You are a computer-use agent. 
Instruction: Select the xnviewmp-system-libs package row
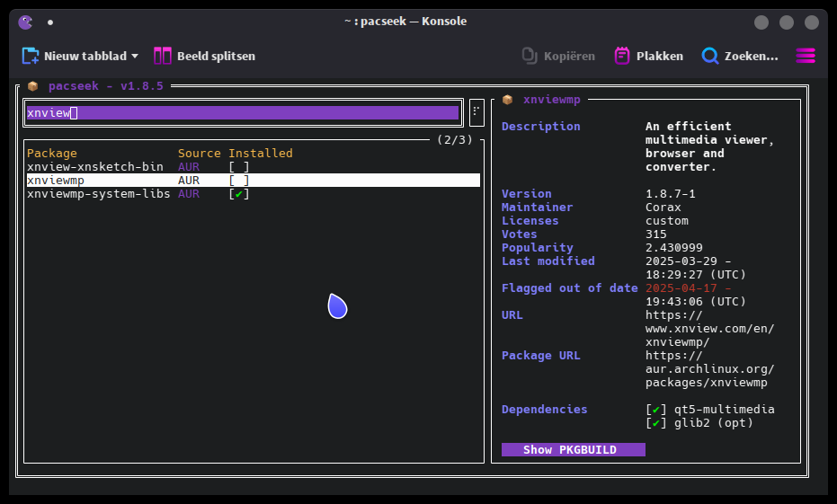(253, 194)
